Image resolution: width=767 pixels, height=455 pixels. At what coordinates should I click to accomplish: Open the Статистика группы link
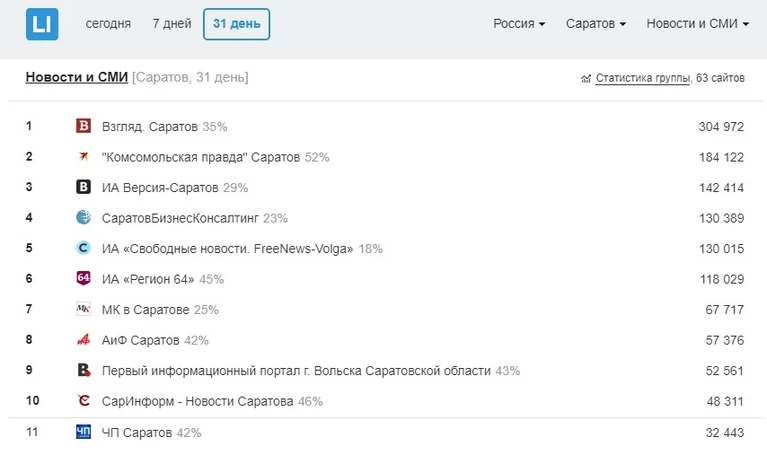[643, 78]
